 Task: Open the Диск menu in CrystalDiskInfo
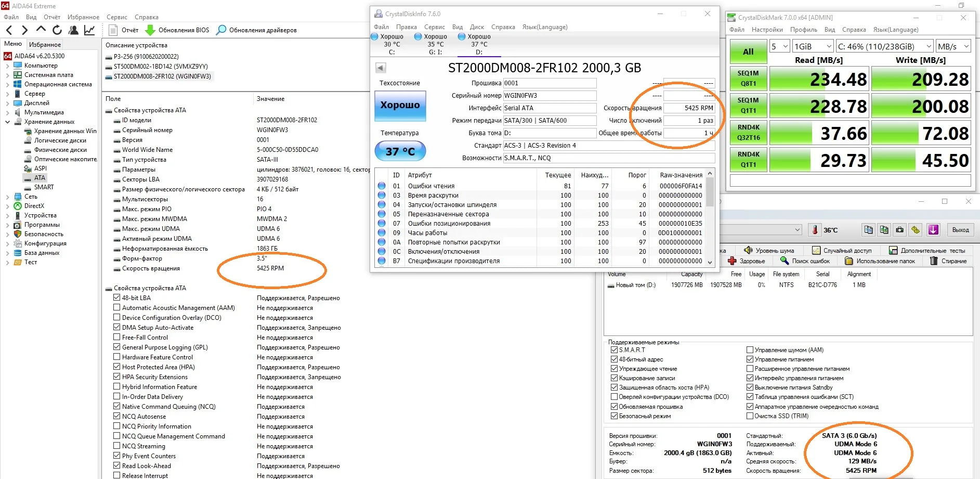[x=477, y=27]
